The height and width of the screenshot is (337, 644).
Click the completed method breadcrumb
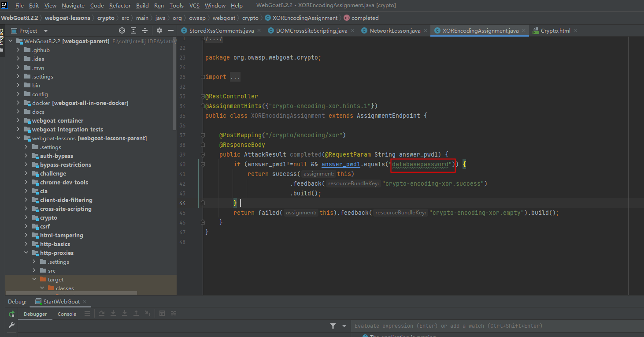coord(361,18)
